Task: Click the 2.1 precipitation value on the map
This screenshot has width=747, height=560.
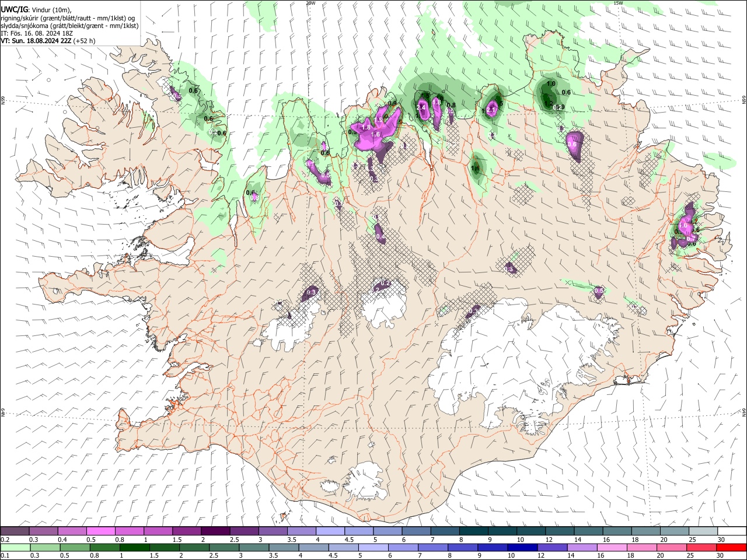Action: (491, 110)
